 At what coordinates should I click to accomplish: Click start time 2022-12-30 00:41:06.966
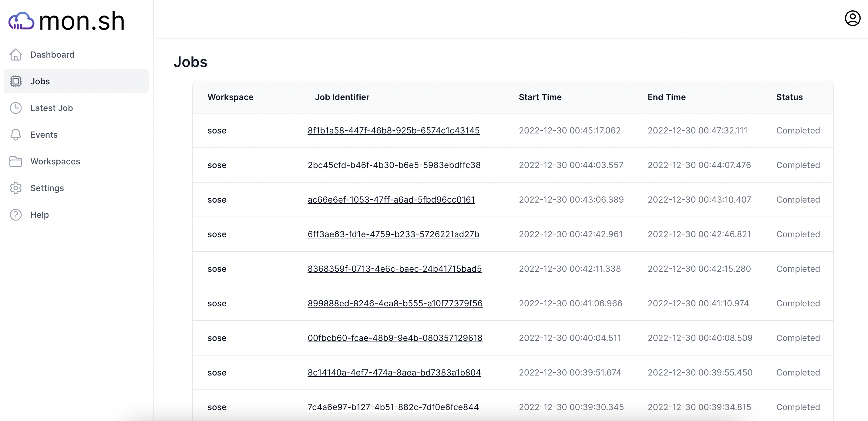tap(570, 303)
